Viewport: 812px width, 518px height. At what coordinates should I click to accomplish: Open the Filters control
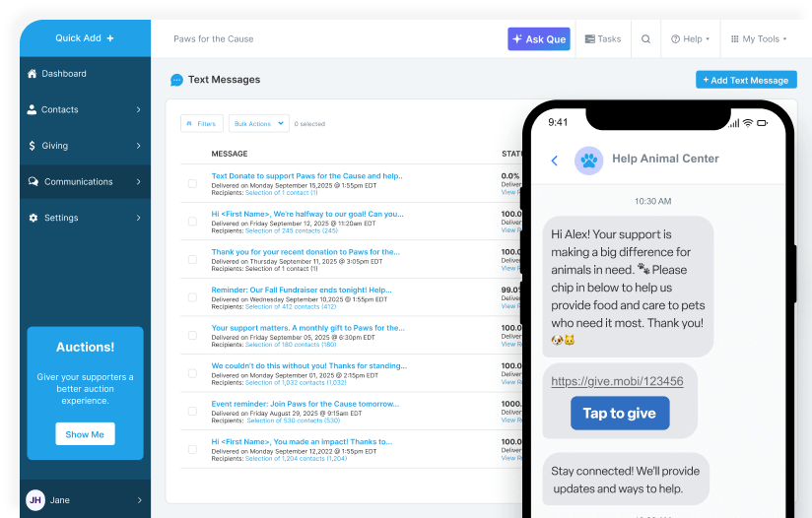tap(201, 124)
